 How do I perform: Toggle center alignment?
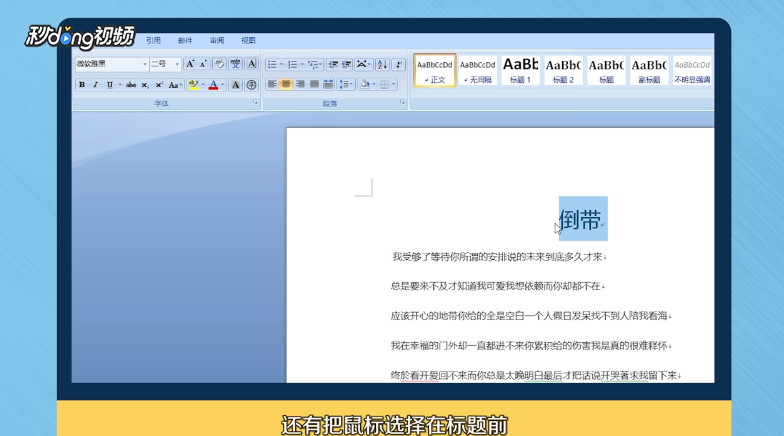pos(286,84)
